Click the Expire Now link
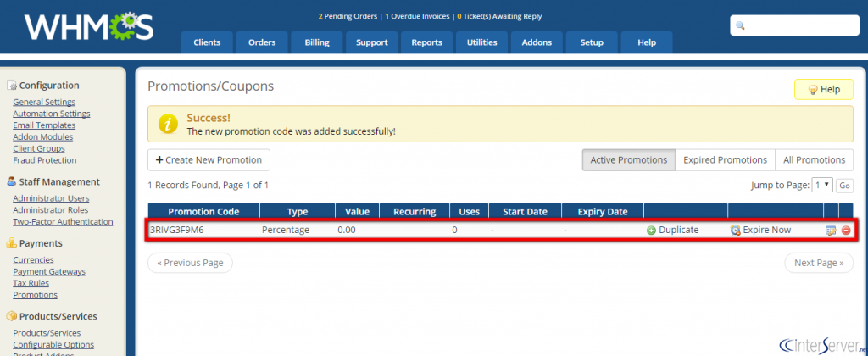This screenshot has height=356, width=868. point(766,230)
